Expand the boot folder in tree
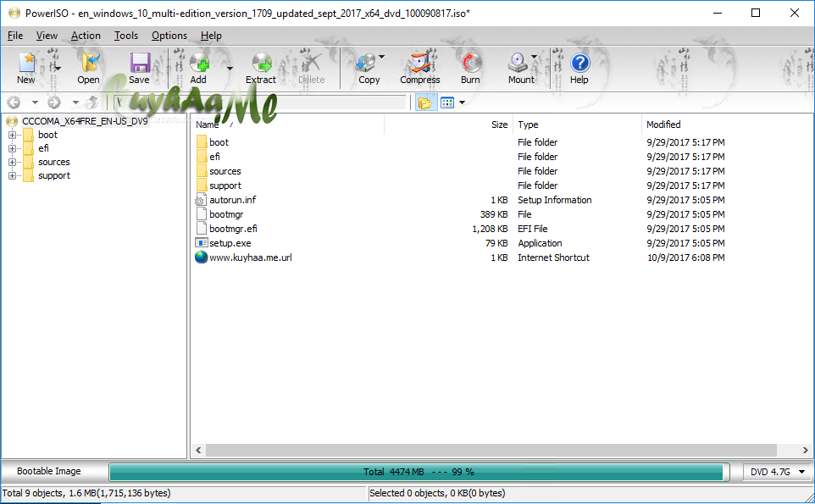 [x=12, y=135]
